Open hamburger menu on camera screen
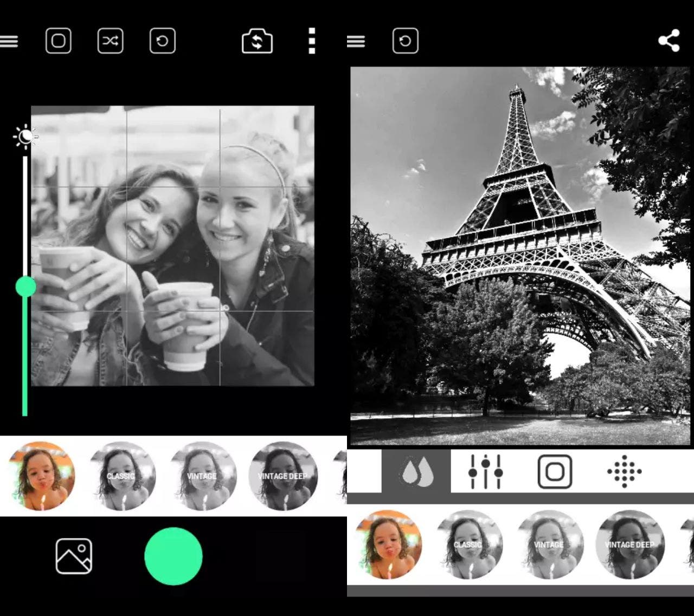The height and width of the screenshot is (616, 694). [9, 41]
